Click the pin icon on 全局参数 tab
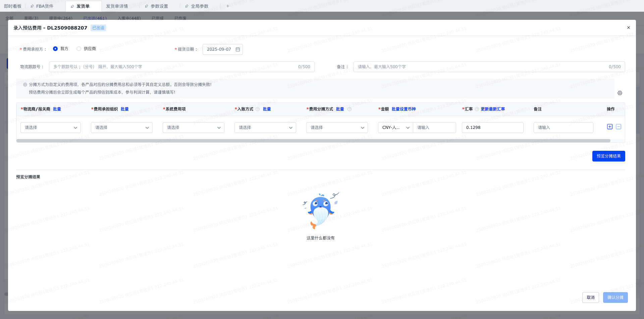The image size is (644, 319). click(187, 6)
